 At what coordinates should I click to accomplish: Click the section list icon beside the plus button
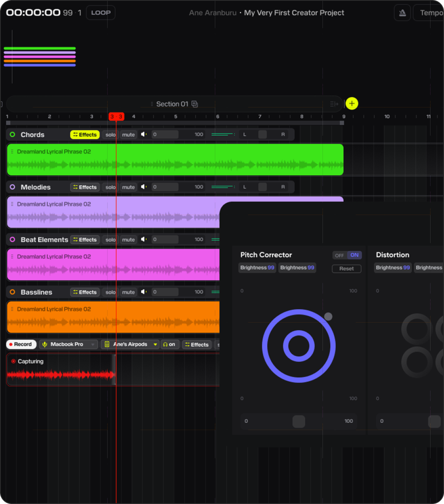(x=334, y=103)
